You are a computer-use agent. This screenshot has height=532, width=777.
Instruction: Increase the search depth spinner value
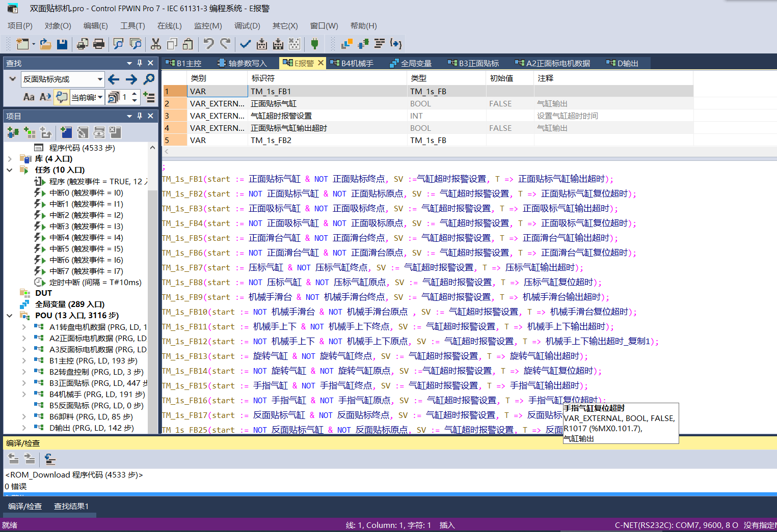click(x=135, y=94)
